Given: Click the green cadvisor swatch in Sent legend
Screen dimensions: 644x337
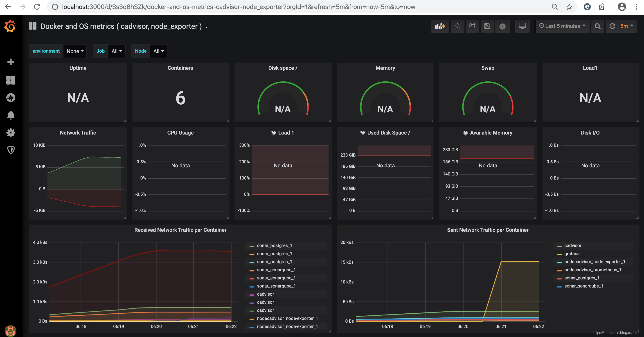Looking at the screenshot, I should click(x=559, y=247).
